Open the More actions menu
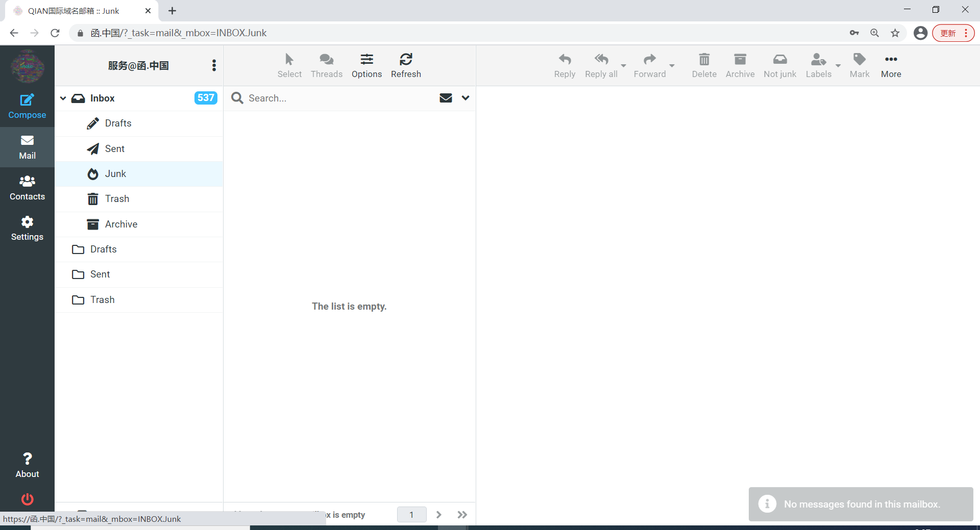This screenshot has height=530, width=980. [891, 65]
